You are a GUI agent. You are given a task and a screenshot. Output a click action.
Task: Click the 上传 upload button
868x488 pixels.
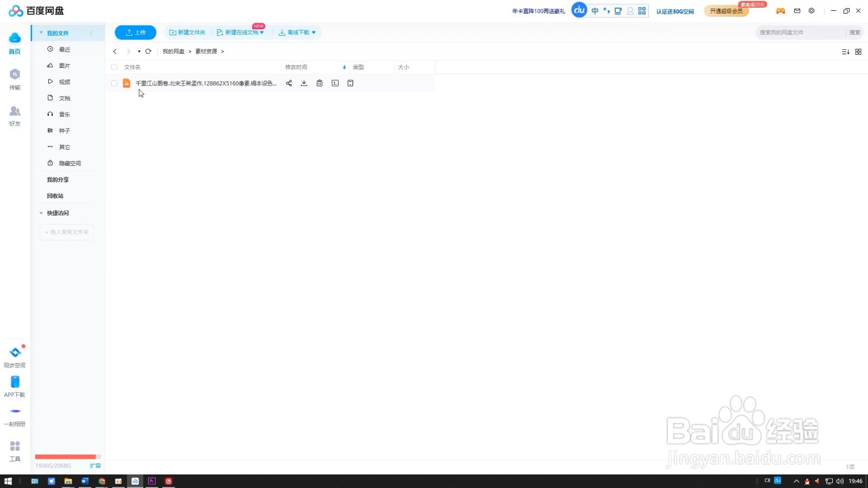136,33
